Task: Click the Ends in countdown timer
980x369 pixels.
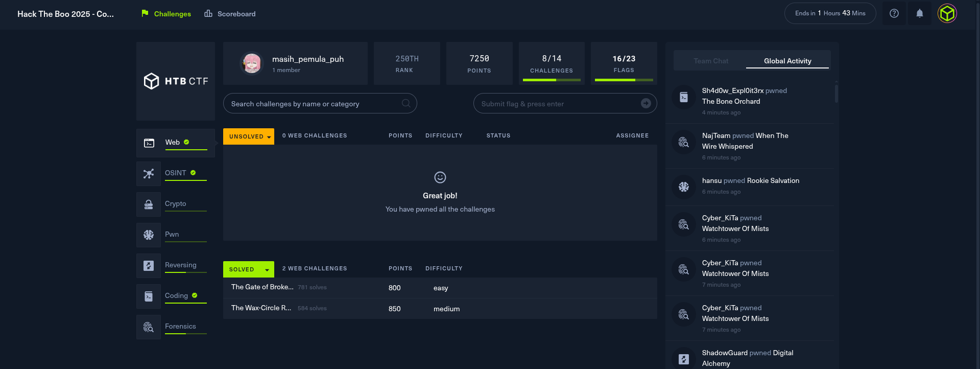Action: coord(830,13)
